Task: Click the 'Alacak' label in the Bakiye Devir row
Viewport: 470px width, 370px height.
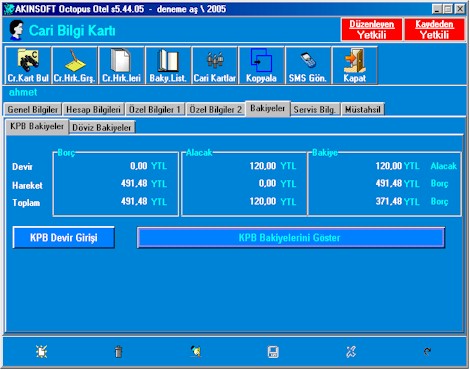Action: pos(443,166)
